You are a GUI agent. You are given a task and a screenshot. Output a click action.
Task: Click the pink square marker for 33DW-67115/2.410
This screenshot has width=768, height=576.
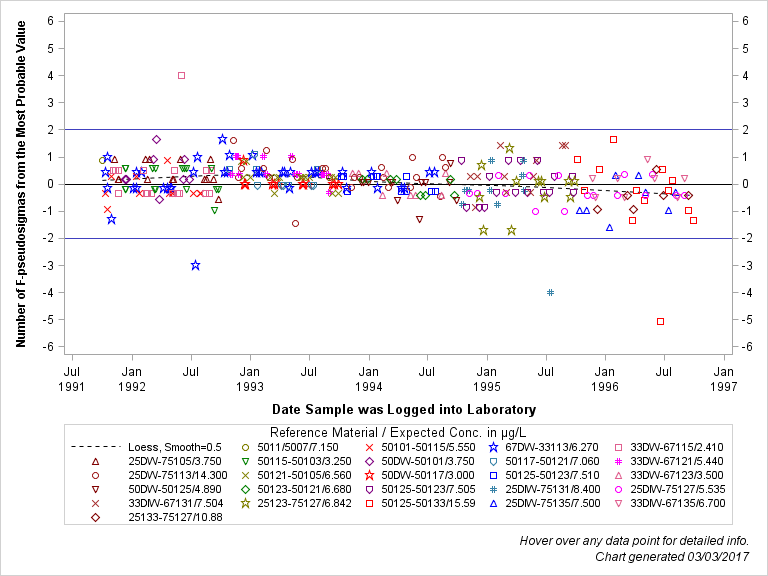pyautogui.click(x=619, y=448)
